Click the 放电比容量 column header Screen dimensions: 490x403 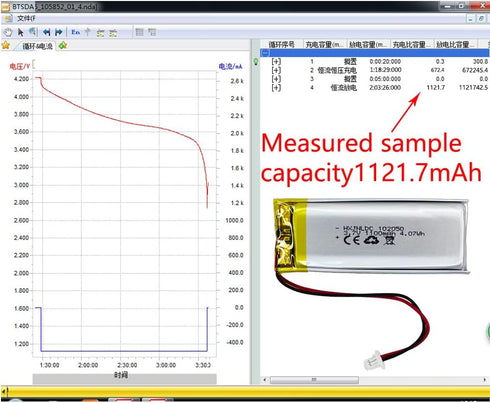[455, 44]
